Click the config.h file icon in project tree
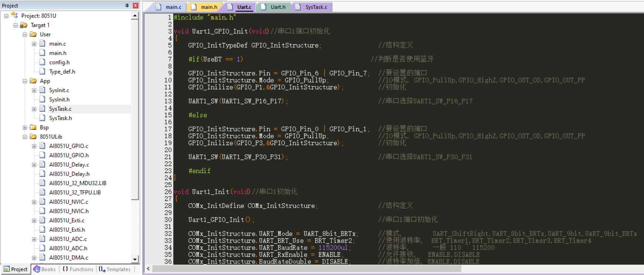The image size is (644, 275). click(43, 62)
